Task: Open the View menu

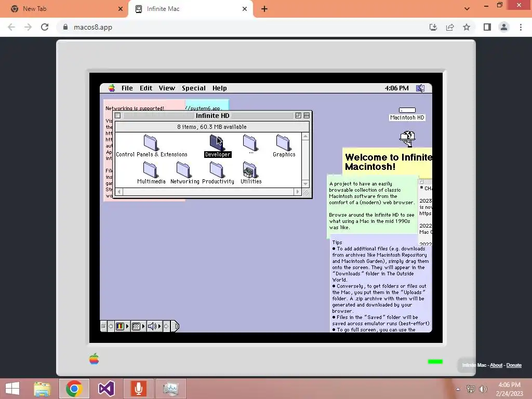Action: click(167, 88)
